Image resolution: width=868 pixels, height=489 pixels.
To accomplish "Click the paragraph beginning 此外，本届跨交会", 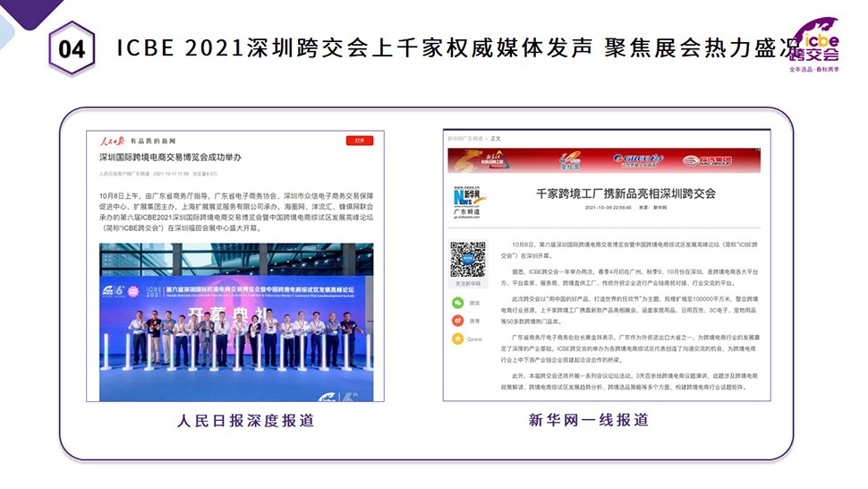I will 629,382.
